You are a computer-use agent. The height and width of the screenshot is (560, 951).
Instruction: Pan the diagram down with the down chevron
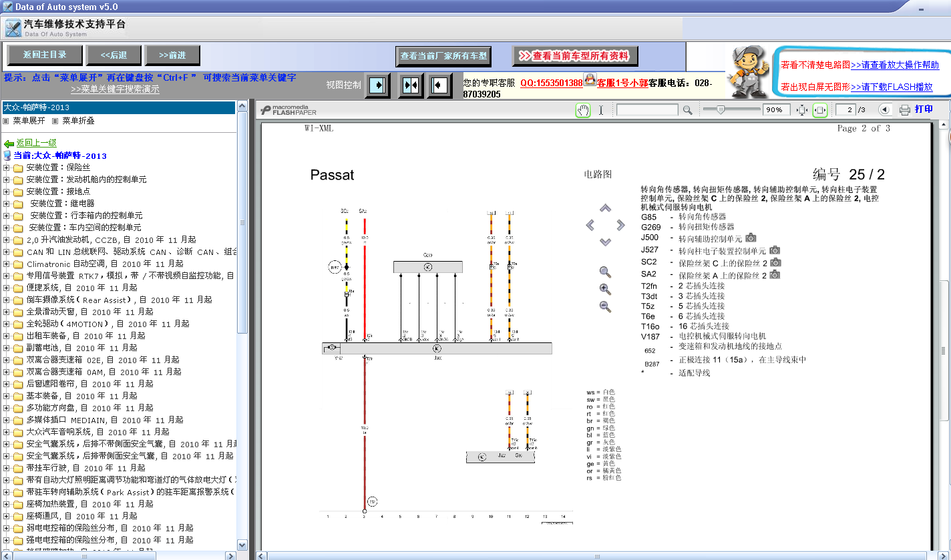(605, 242)
